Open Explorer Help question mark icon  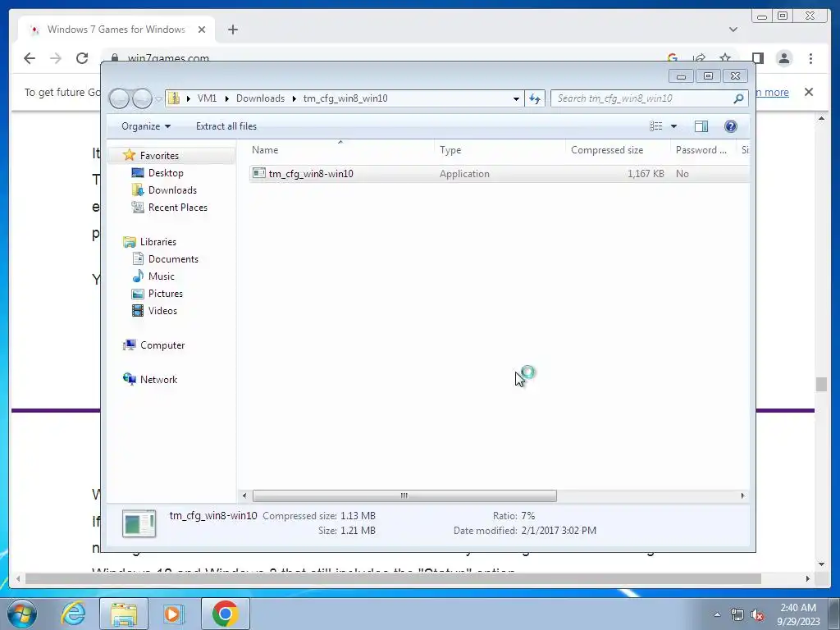click(731, 126)
